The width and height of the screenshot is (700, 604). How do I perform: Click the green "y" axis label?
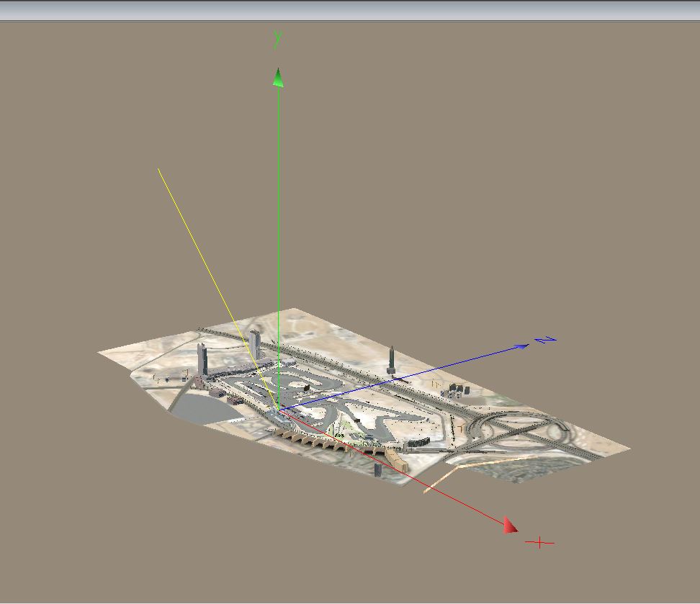point(278,39)
